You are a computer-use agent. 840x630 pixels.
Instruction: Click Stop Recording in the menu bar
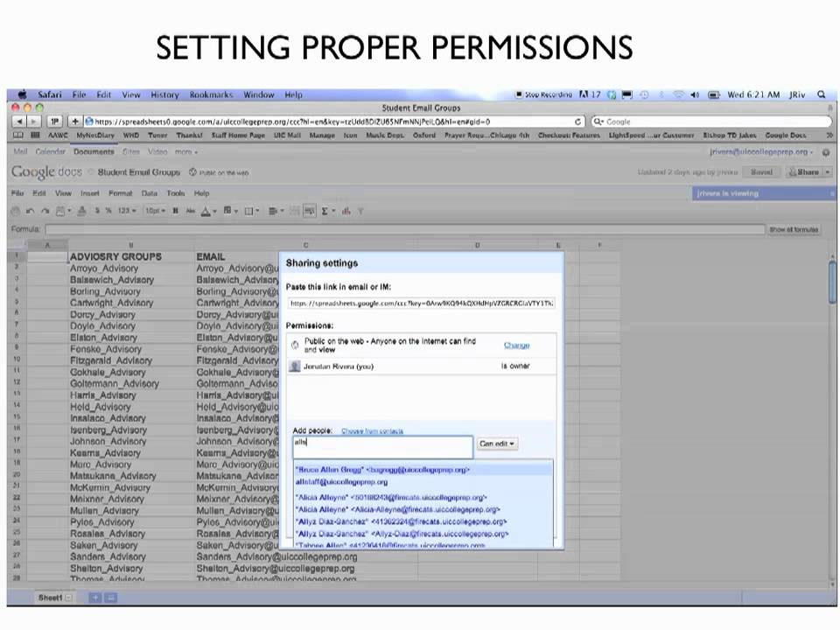pyautogui.click(x=543, y=94)
